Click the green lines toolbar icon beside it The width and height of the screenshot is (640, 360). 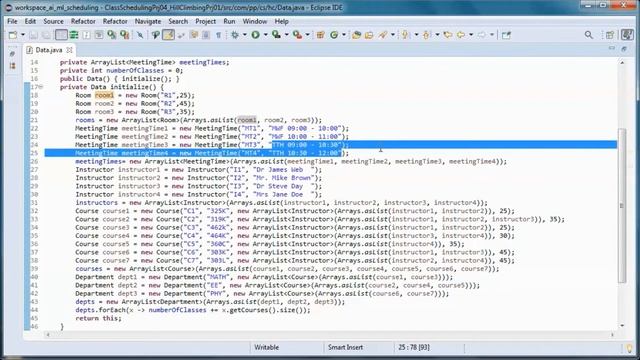coord(74,35)
